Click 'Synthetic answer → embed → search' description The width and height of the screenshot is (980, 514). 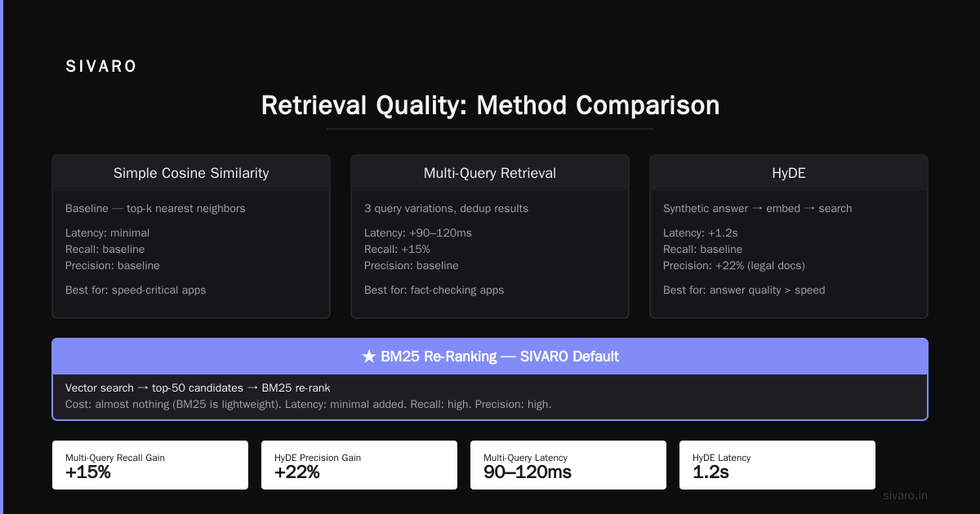758,208
